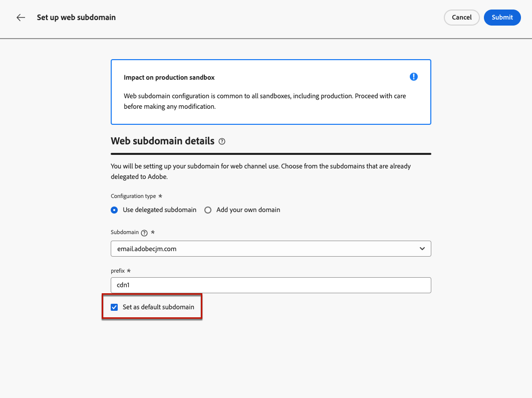Choose Add your own domain option
Image resolution: width=532 pixels, height=398 pixels.
[208, 210]
